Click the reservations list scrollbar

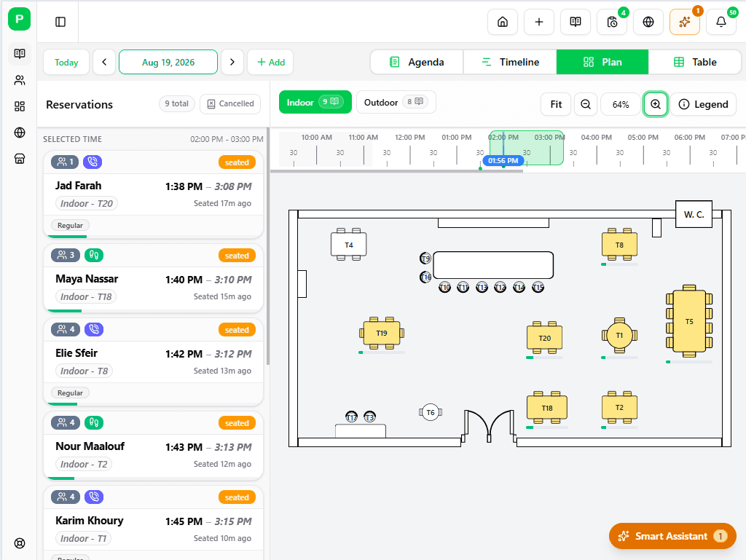[x=268, y=247]
